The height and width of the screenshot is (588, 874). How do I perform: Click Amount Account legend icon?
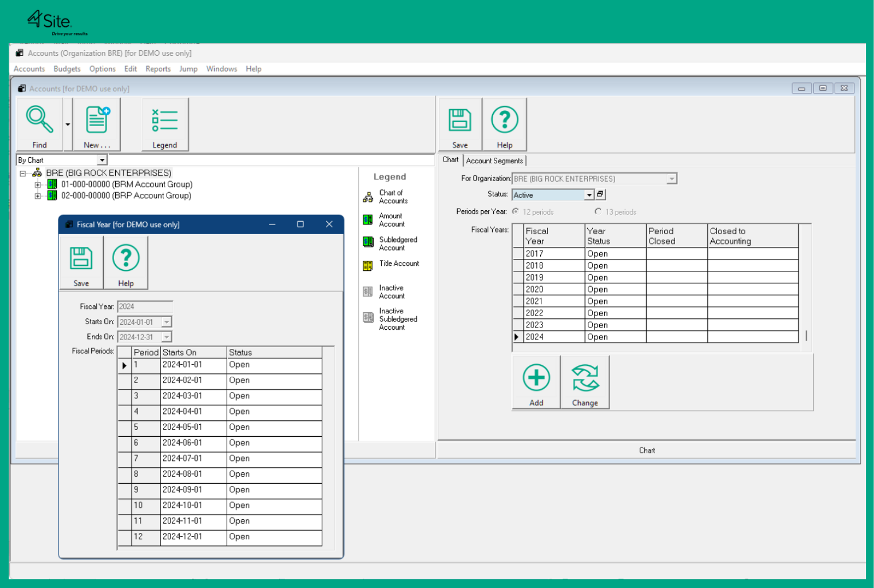[x=368, y=220]
